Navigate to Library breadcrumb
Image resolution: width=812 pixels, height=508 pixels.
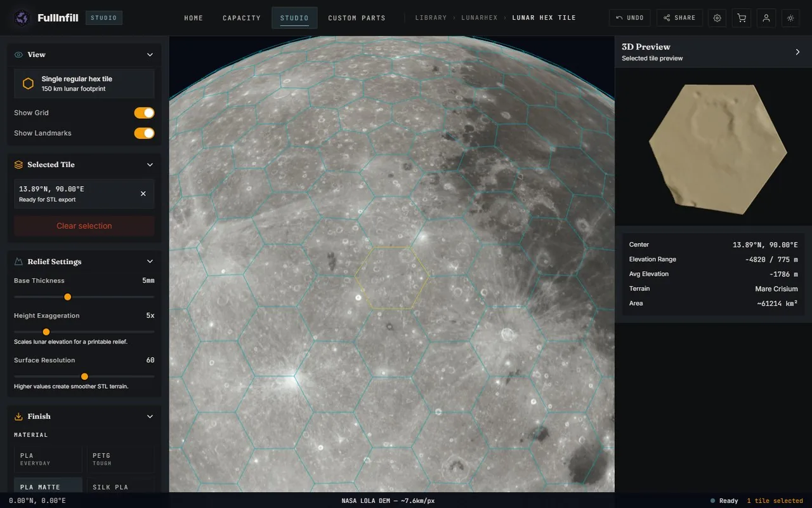[x=431, y=18]
